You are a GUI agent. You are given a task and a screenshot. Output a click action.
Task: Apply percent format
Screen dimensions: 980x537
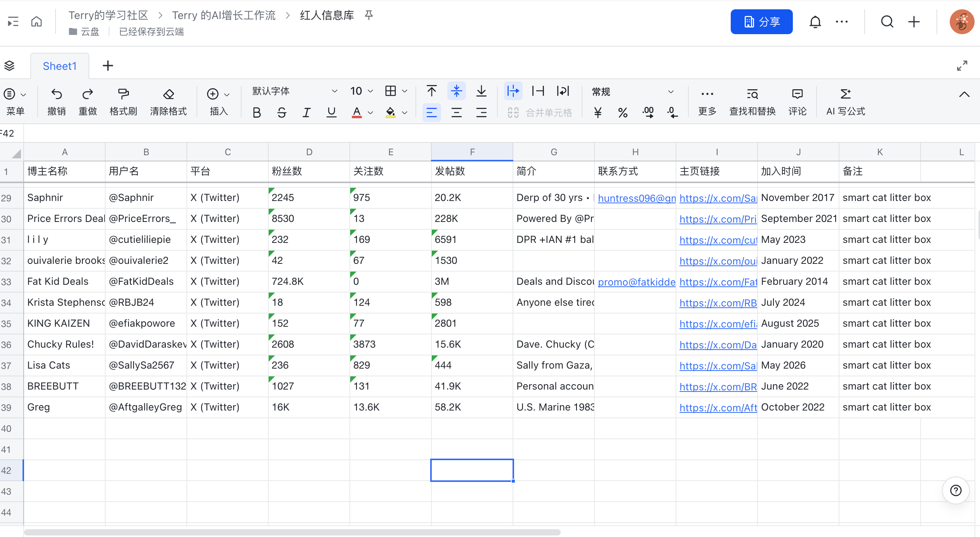[623, 113]
